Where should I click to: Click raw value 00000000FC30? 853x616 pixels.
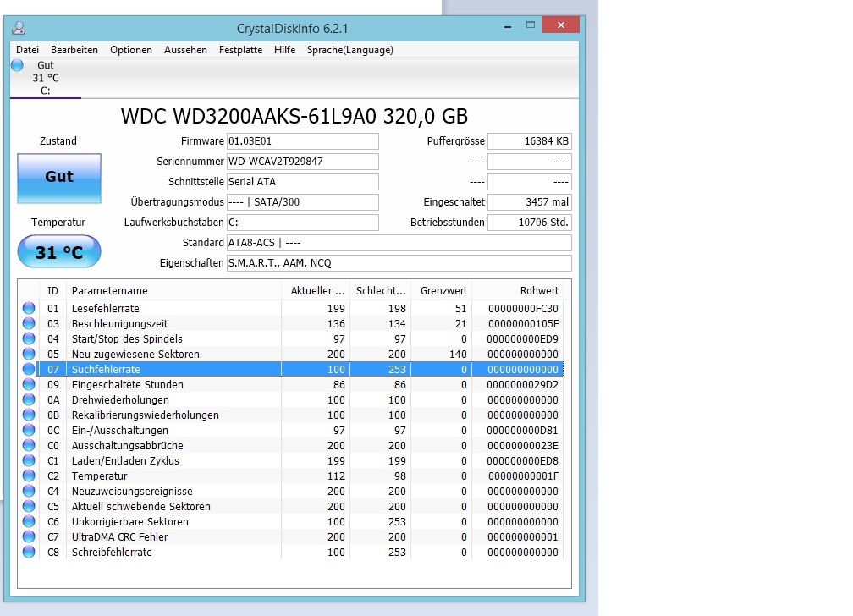point(523,309)
